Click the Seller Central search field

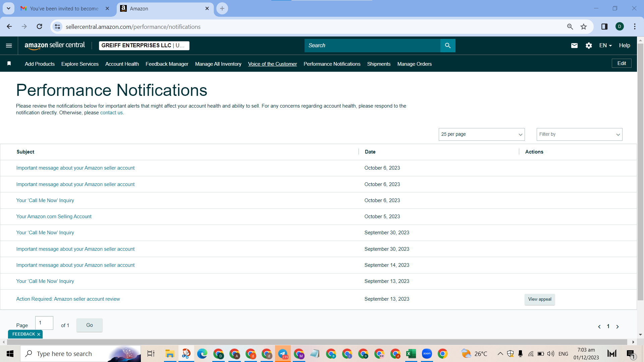(x=372, y=46)
